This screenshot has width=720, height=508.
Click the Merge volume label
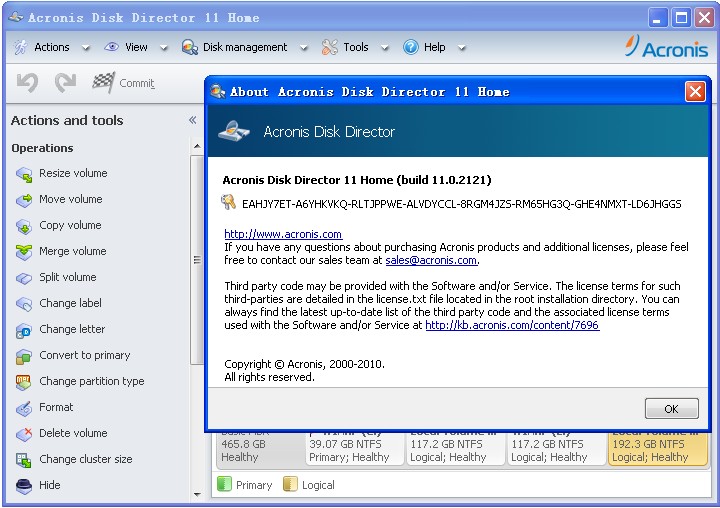[73, 251]
